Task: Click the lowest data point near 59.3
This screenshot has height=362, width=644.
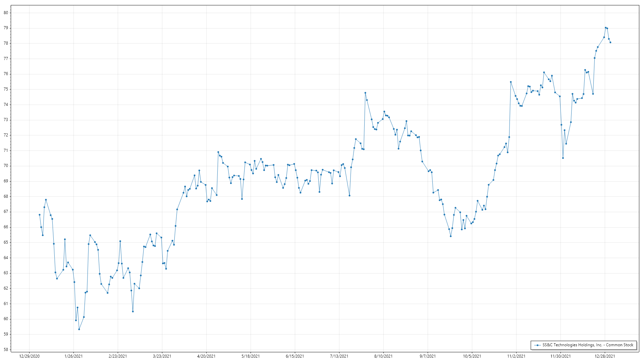Action: point(79,329)
